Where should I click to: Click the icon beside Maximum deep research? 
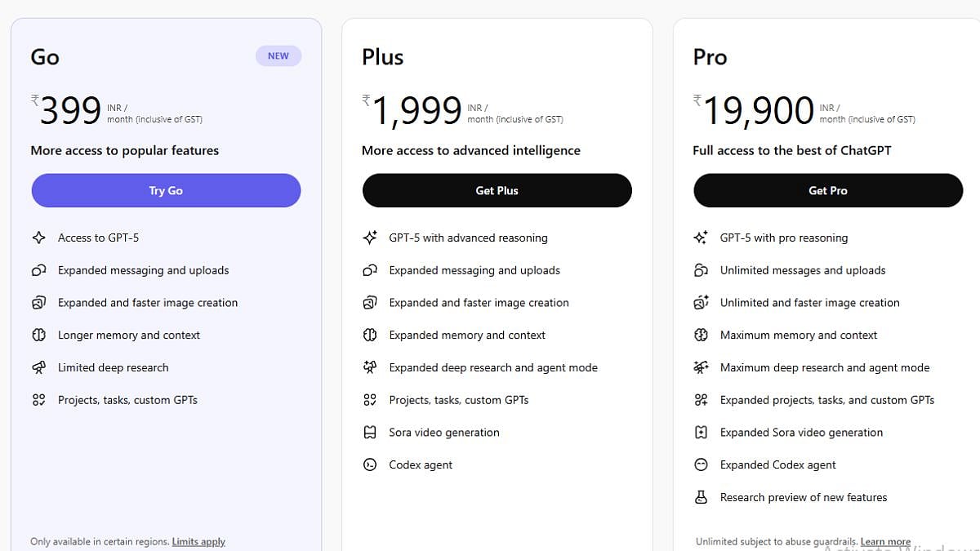701,367
